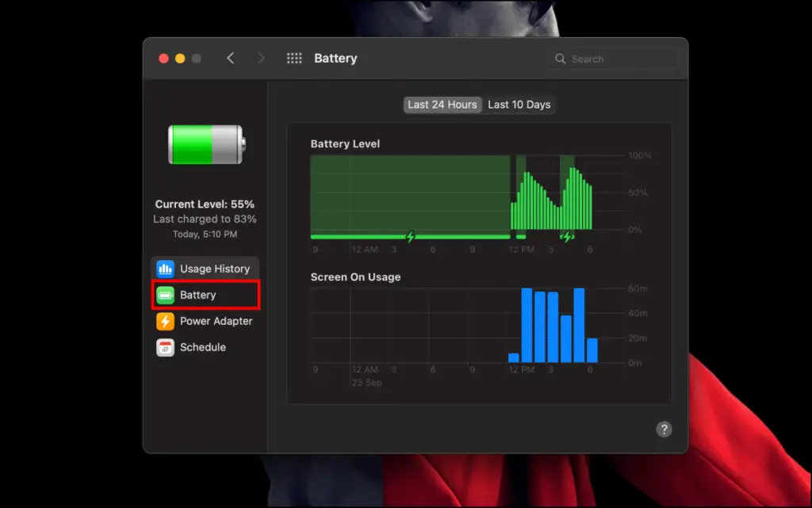Open Usage History in sidebar

(205, 269)
